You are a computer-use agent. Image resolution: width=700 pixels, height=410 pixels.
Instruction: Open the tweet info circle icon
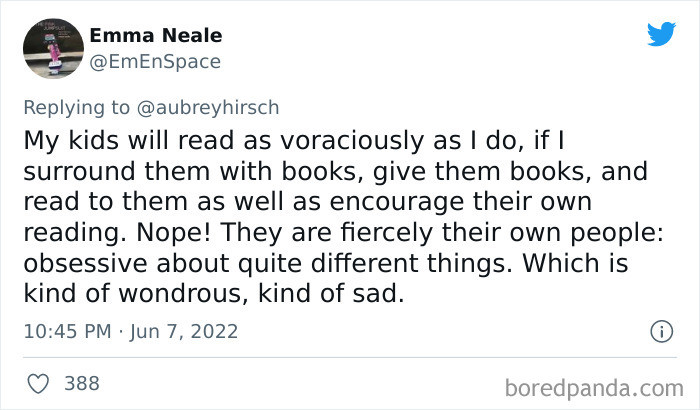pos(660,330)
